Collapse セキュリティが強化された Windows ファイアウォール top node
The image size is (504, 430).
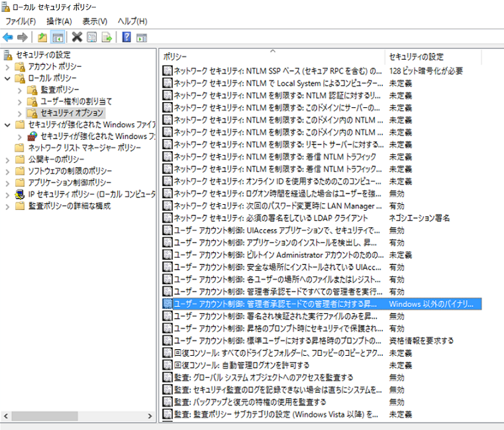(7, 125)
